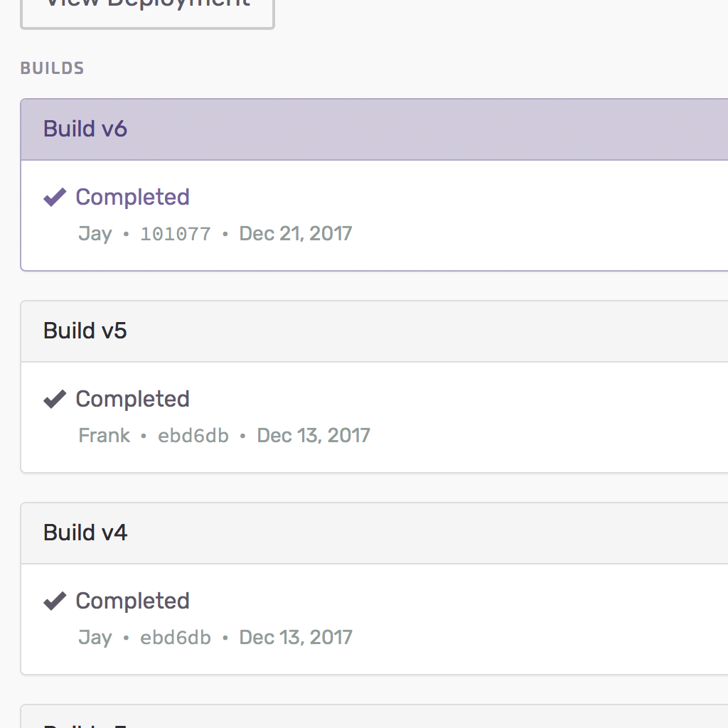Open the Completed status of Build v4
The height and width of the screenshot is (728, 728).
point(132,601)
